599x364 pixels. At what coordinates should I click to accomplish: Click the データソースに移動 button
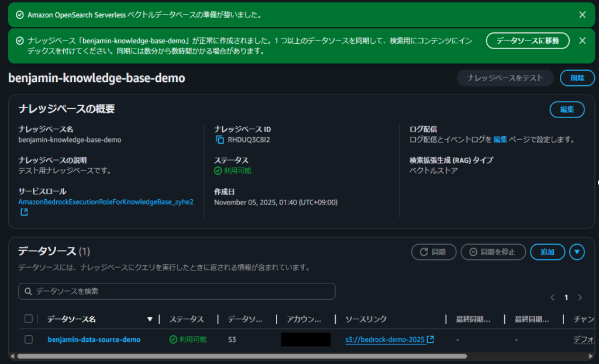coord(528,41)
